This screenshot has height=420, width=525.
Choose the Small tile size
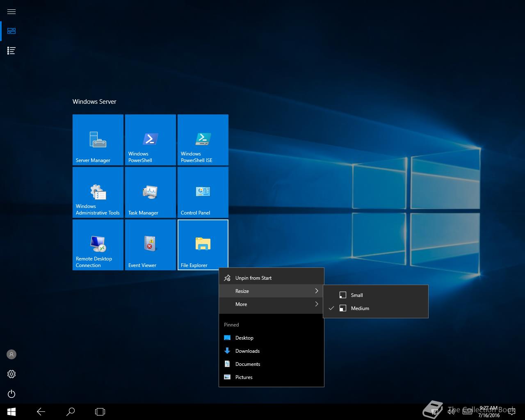coord(376,295)
